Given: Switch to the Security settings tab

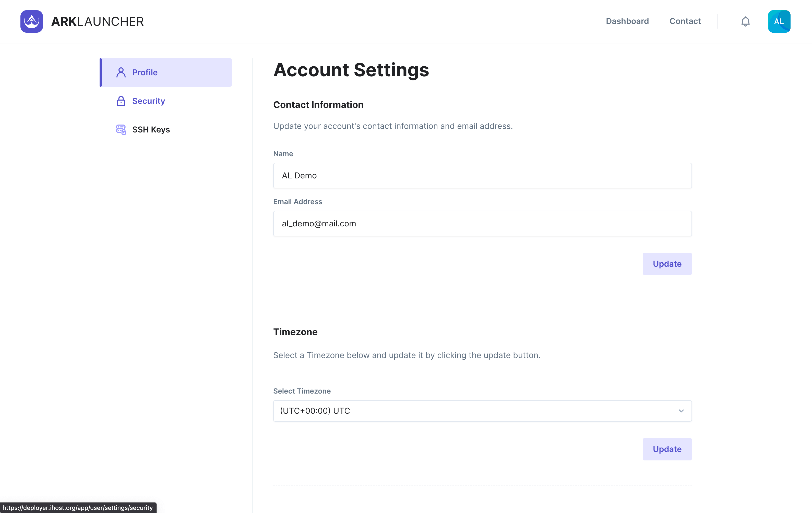Looking at the screenshot, I should coord(148,101).
